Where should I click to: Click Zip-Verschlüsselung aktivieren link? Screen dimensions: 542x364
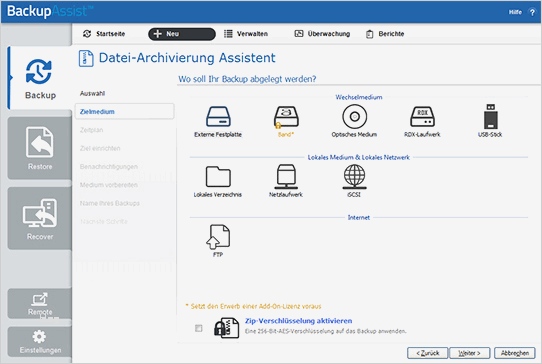tap(298, 321)
